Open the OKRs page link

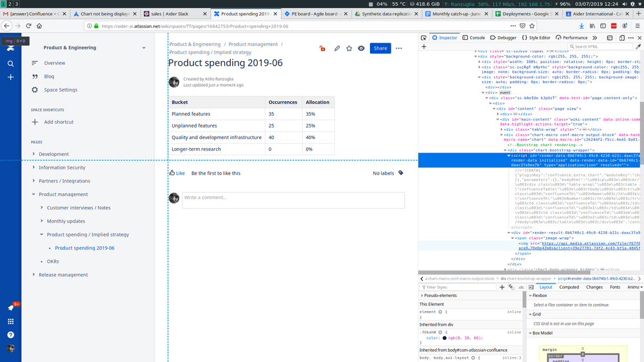tap(53, 262)
